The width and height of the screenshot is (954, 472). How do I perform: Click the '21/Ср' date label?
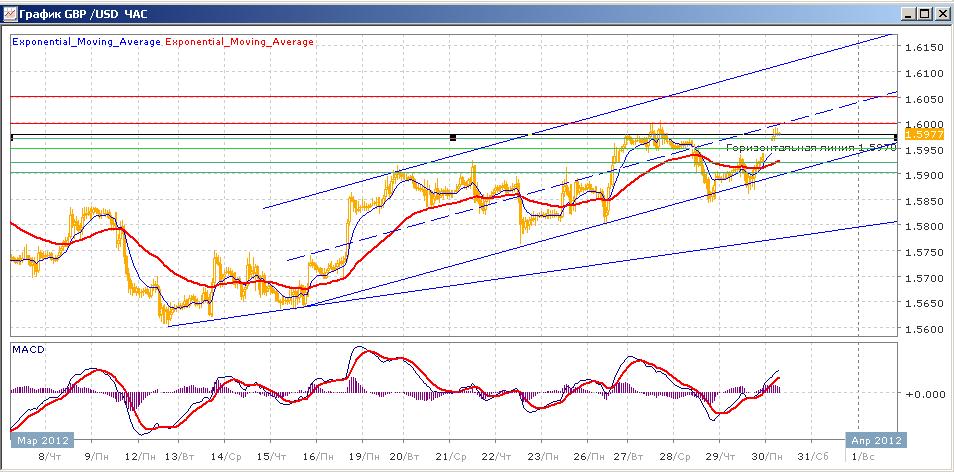452,456
